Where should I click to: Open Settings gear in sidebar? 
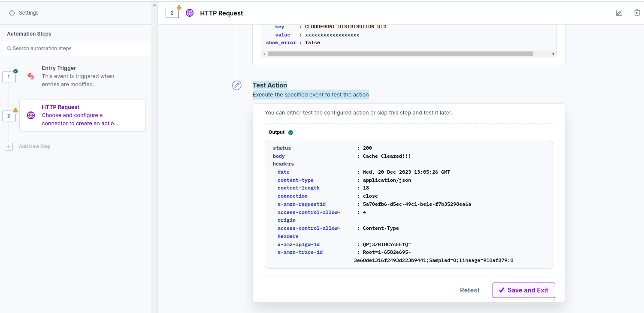click(x=12, y=13)
